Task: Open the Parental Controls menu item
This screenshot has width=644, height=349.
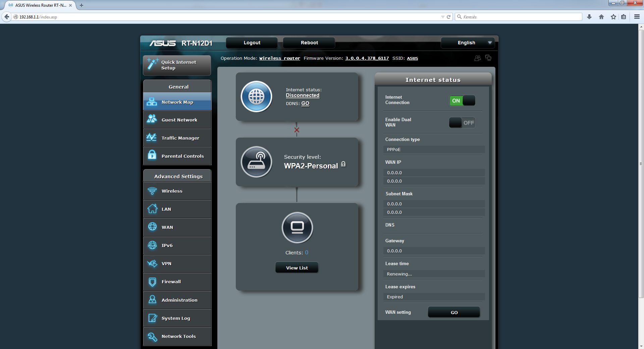Action: pyautogui.click(x=177, y=156)
